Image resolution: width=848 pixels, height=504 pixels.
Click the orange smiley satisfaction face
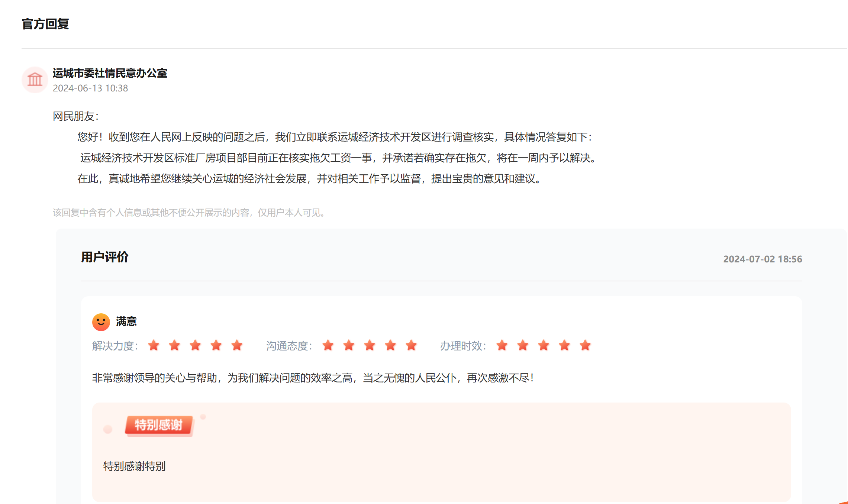[x=101, y=322]
